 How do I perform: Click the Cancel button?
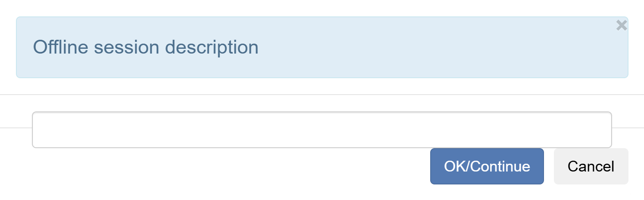(591, 166)
